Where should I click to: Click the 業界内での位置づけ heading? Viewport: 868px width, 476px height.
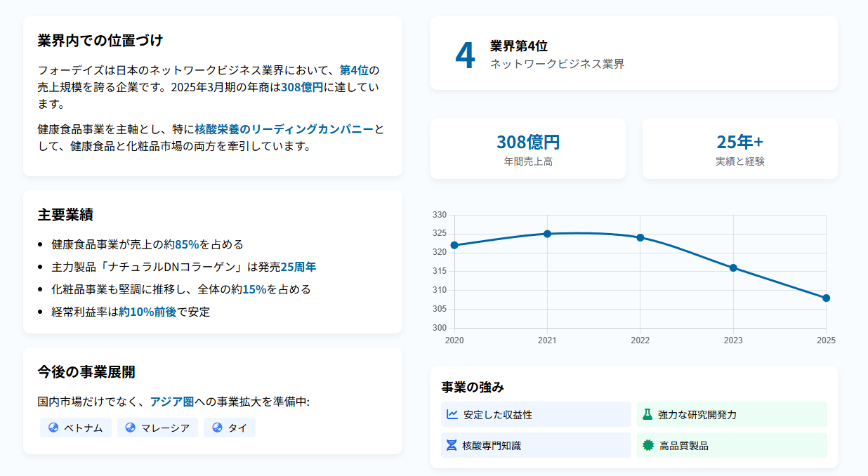[100, 40]
